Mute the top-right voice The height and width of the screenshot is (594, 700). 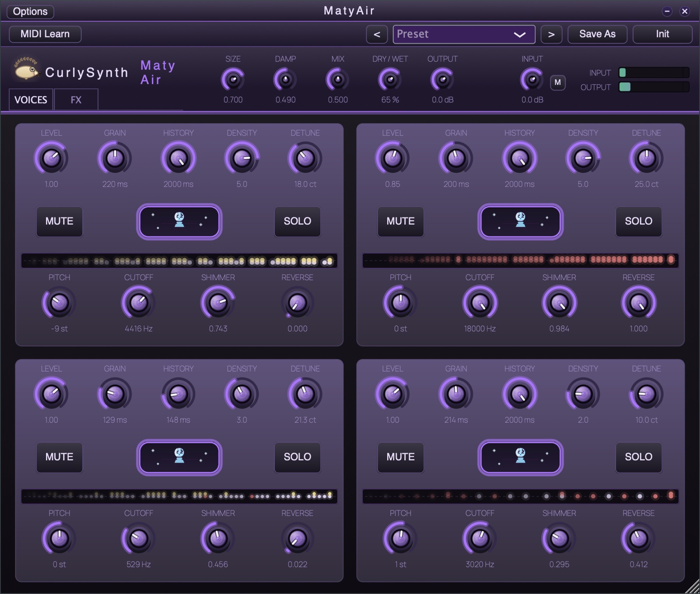coord(401,221)
